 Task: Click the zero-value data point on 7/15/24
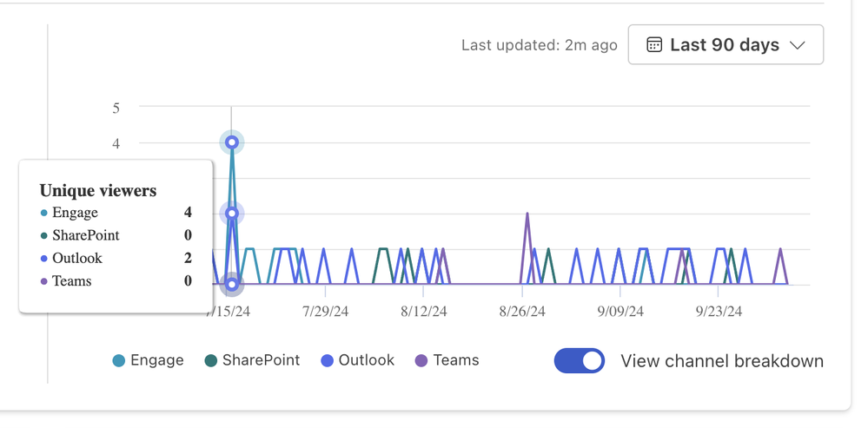(232, 285)
